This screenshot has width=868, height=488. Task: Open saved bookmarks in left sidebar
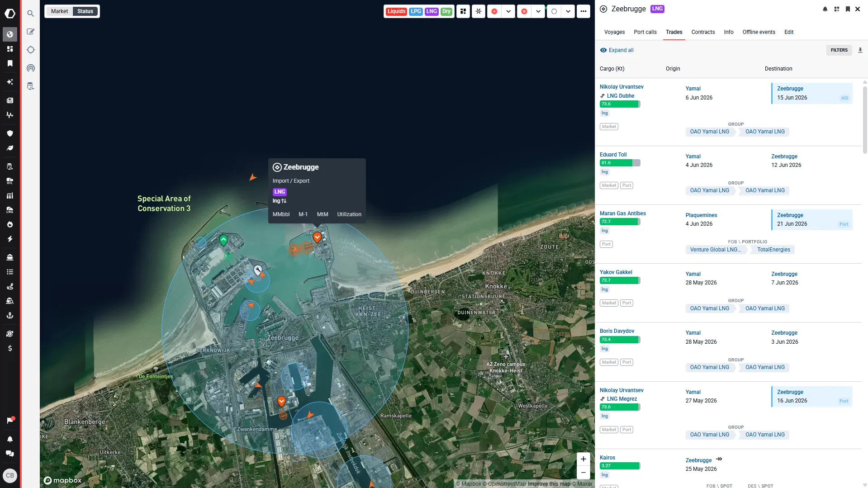pyautogui.click(x=10, y=63)
